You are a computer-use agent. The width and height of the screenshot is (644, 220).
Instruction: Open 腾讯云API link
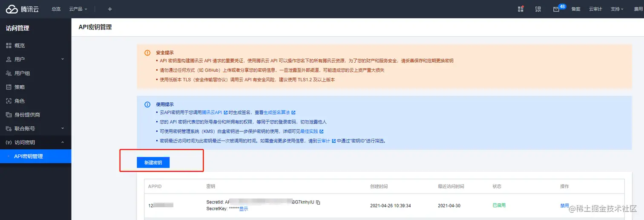[212, 113]
